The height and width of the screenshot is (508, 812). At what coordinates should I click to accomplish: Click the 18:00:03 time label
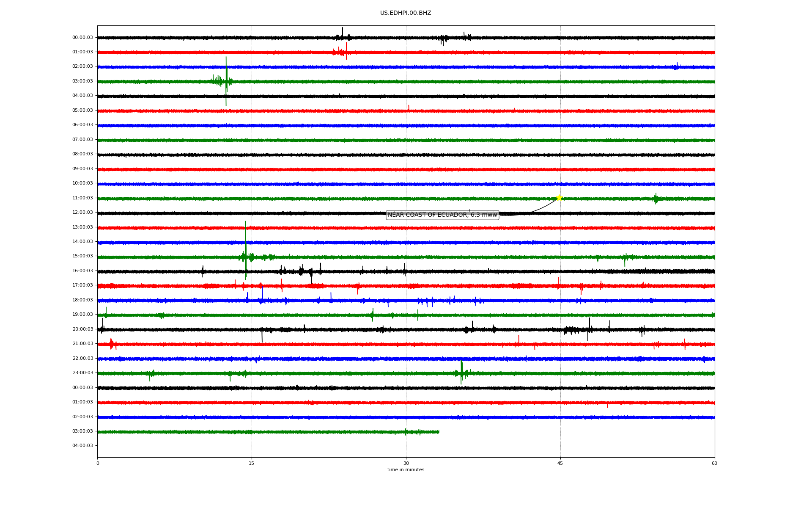(82, 300)
